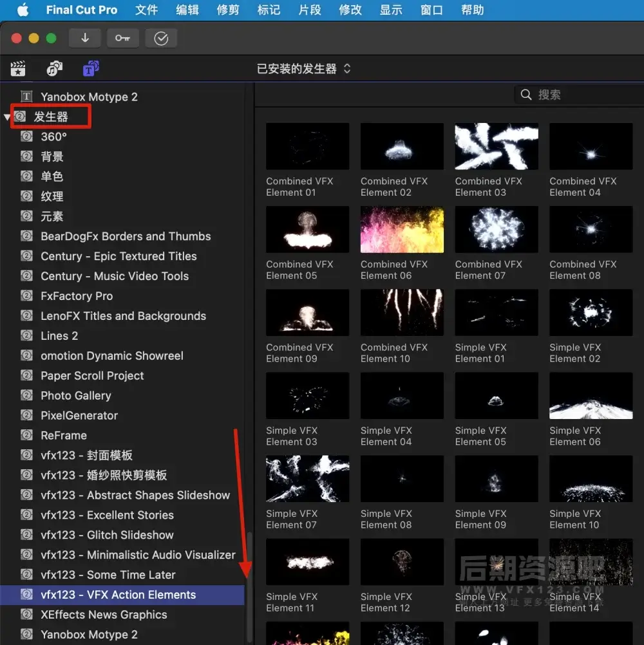Select LenoFX Titles and Backgrounds
Viewport: 644px width, 645px height.
(x=123, y=316)
